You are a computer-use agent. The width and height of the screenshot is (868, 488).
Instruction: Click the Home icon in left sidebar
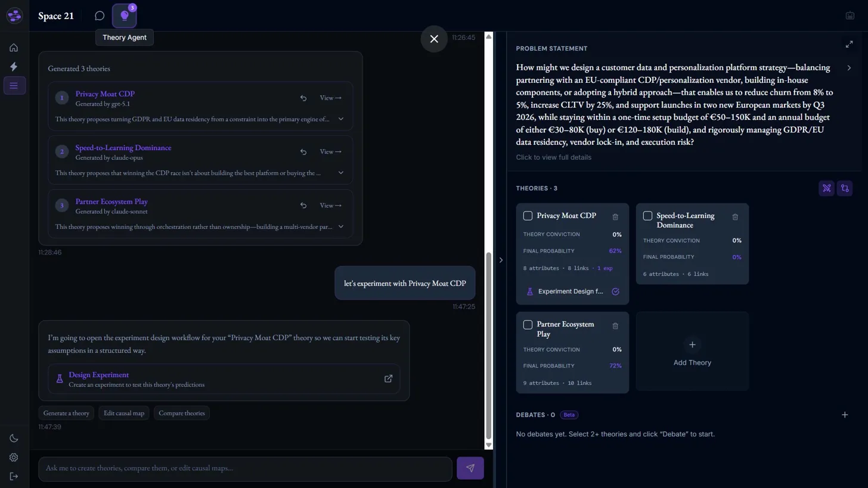pyautogui.click(x=14, y=48)
